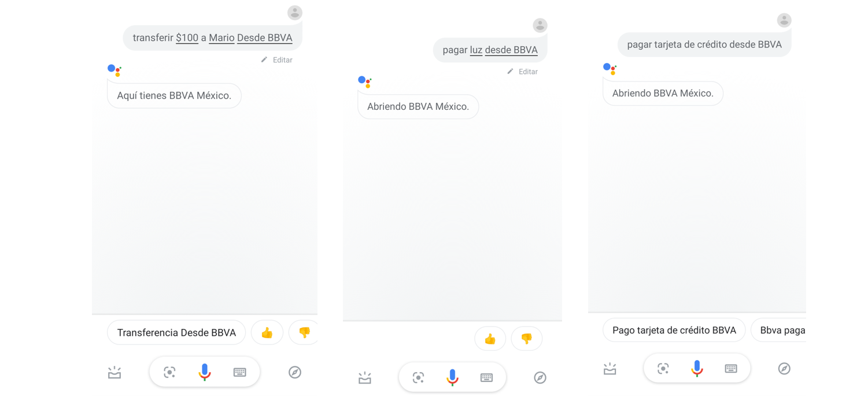Open the compass Explore icon in the first panel
This screenshot has width=868, height=404.
(x=295, y=372)
